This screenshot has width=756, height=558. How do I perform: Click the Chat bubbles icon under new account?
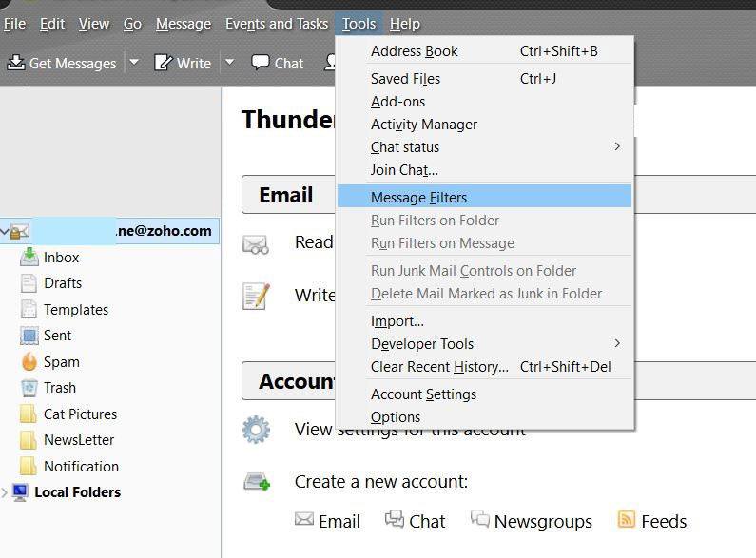point(395,518)
